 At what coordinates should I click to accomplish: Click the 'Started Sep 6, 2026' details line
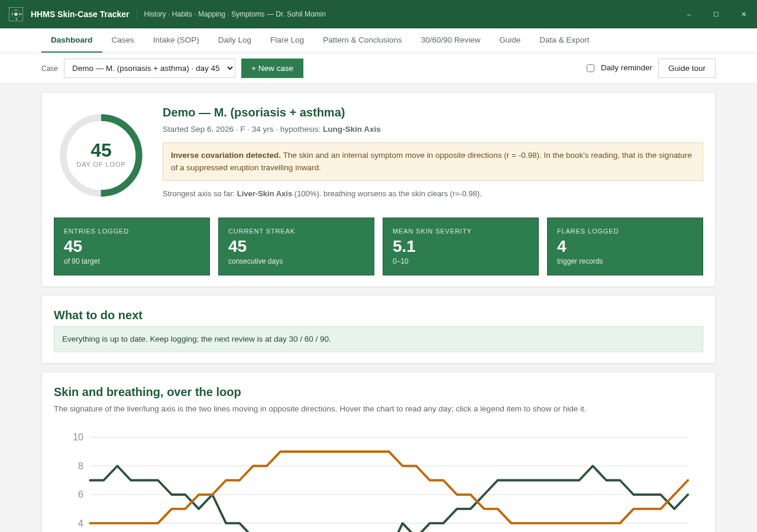click(x=271, y=129)
